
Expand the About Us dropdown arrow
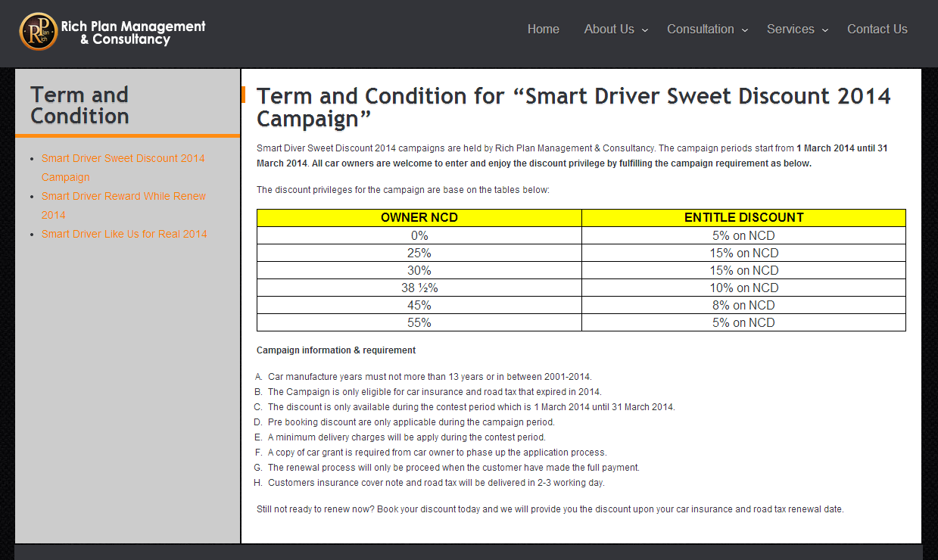click(645, 30)
